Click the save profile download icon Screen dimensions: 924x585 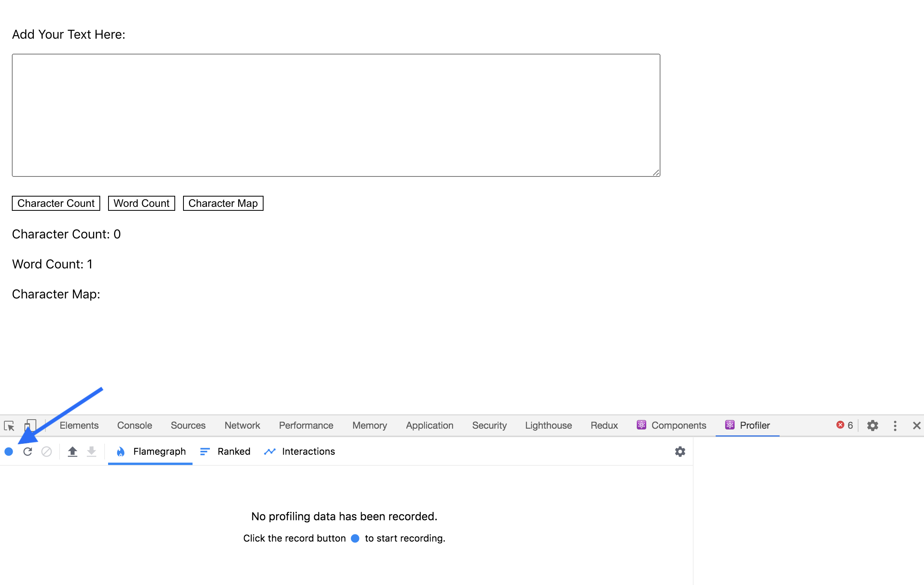click(x=92, y=452)
